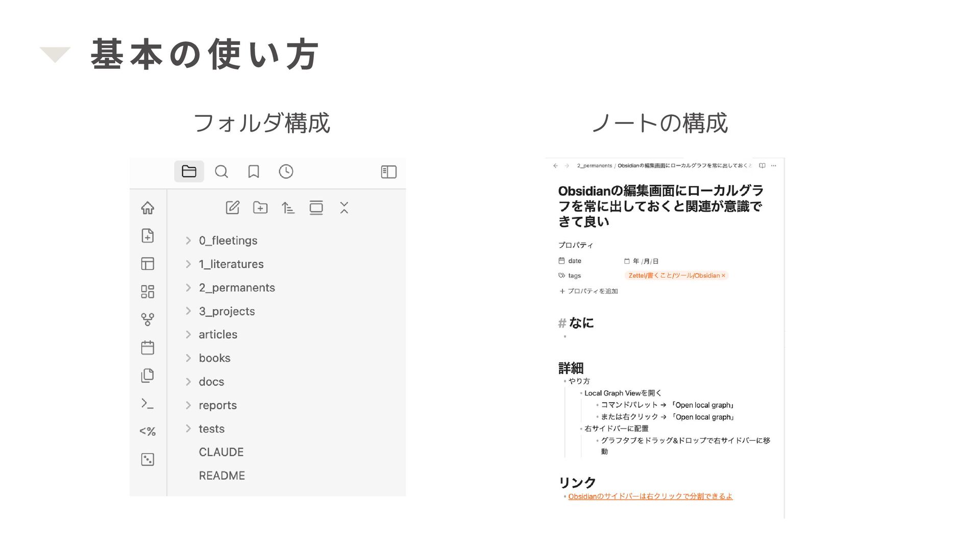Open the bookmarks tab icon
The image size is (980, 551).
(x=254, y=171)
